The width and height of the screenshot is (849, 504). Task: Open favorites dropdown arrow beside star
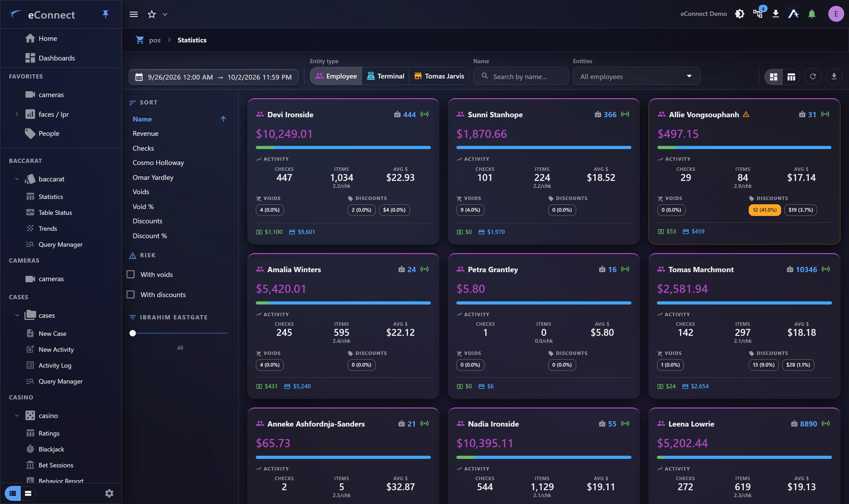[165, 14]
